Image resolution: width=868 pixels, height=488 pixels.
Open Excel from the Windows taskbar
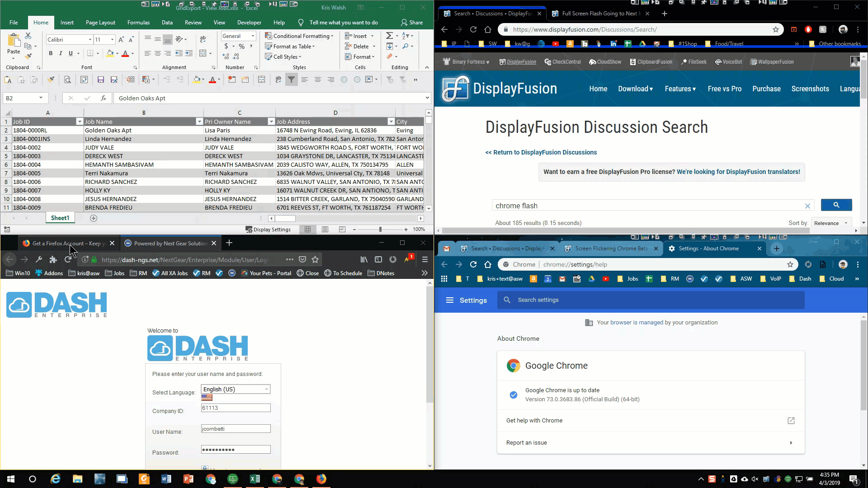tap(255, 479)
